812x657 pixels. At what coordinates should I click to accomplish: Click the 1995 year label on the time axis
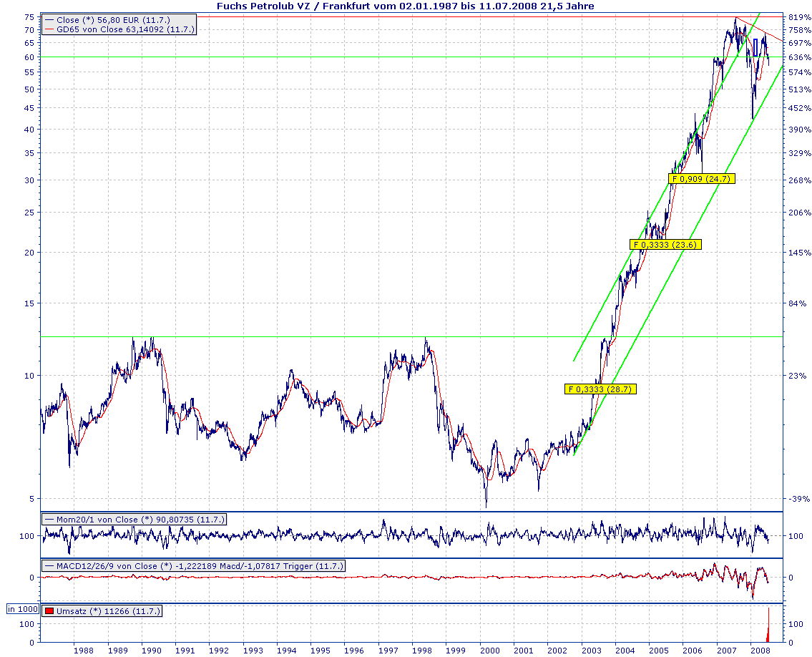tap(320, 651)
